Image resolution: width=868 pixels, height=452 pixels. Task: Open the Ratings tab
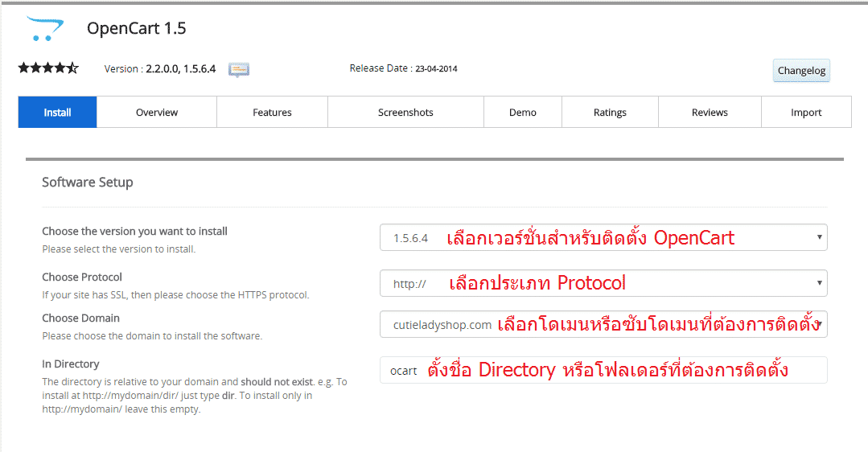click(610, 113)
